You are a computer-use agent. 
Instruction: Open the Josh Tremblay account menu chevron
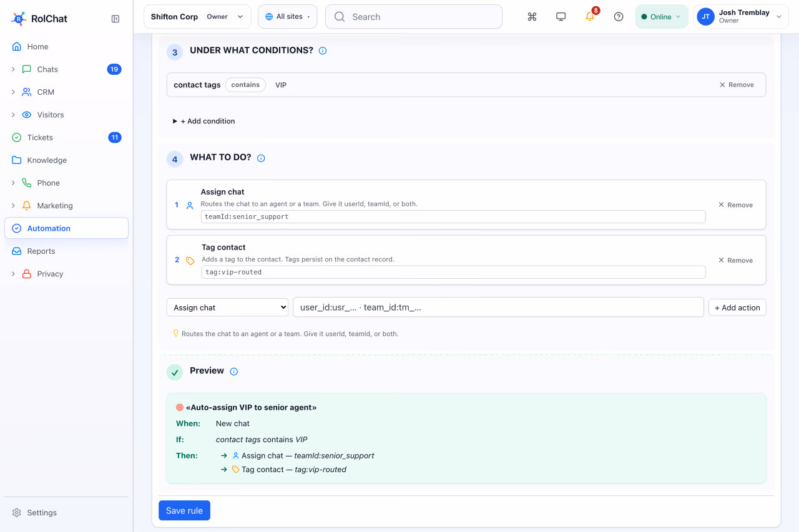click(x=778, y=17)
